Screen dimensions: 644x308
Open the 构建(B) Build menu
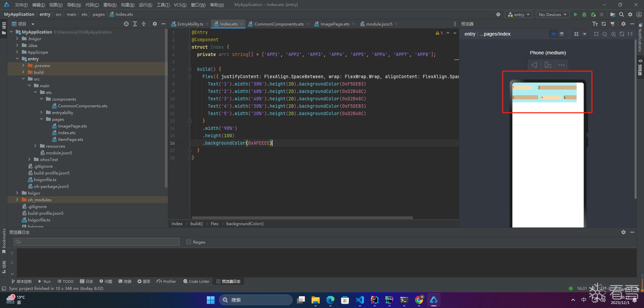[128, 5]
